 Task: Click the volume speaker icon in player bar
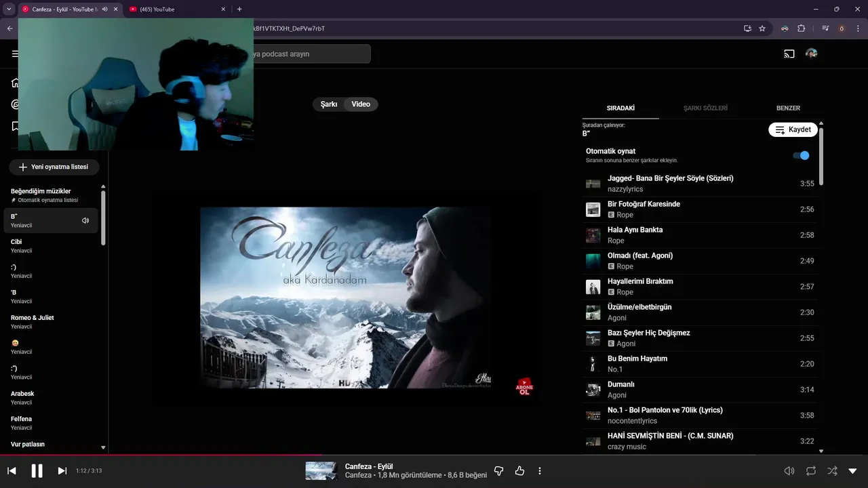789,470
